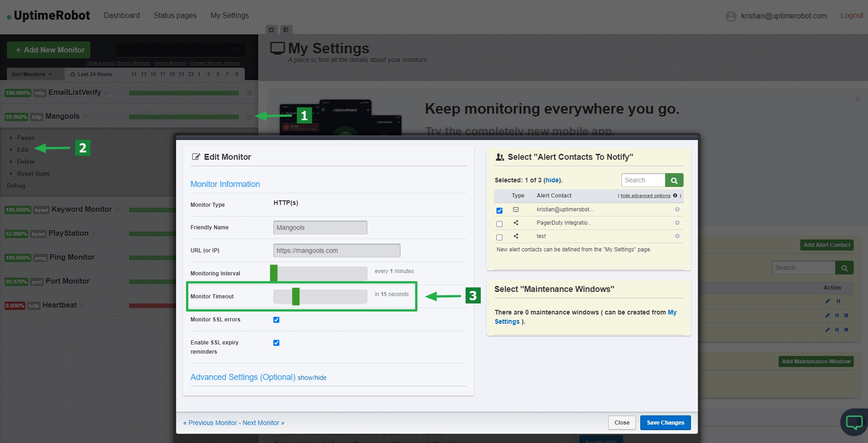Select the Keyword Monitor entry in sidebar

[x=82, y=210]
